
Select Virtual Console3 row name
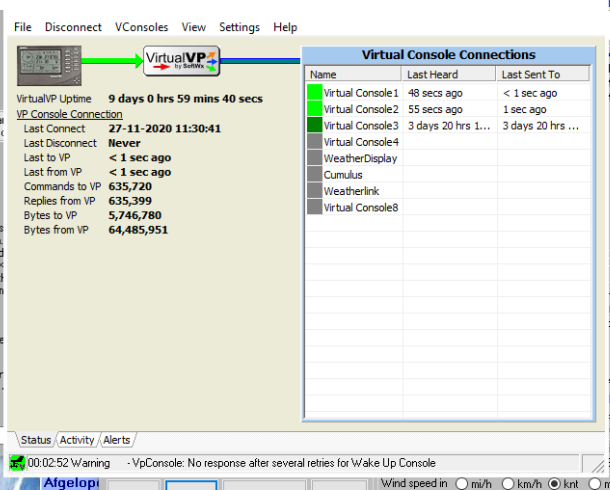coord(361,126)
